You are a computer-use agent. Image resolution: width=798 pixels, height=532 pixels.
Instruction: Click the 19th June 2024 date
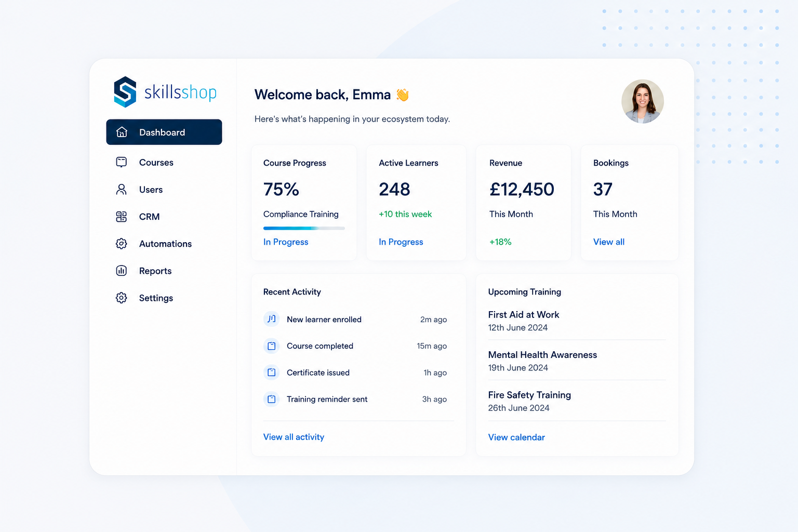click(518, 368)
